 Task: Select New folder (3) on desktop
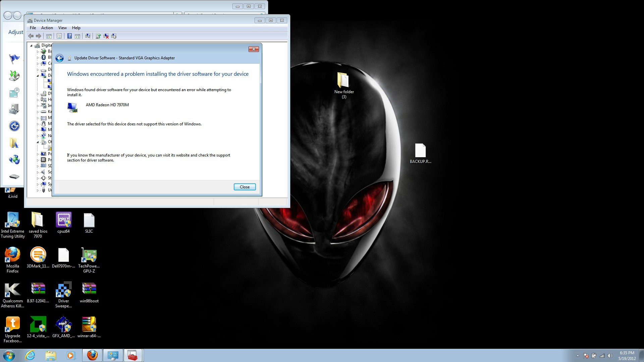tap(344, 85)
